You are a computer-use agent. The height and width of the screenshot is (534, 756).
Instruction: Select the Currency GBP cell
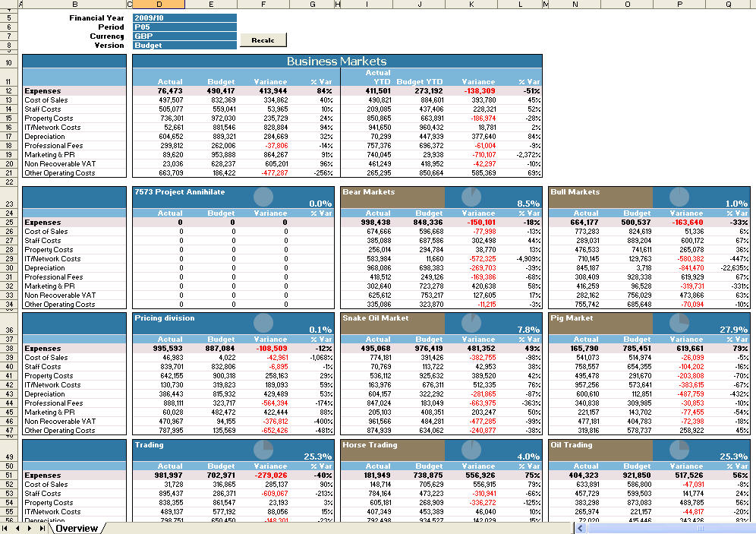click(x=184, y=36)
